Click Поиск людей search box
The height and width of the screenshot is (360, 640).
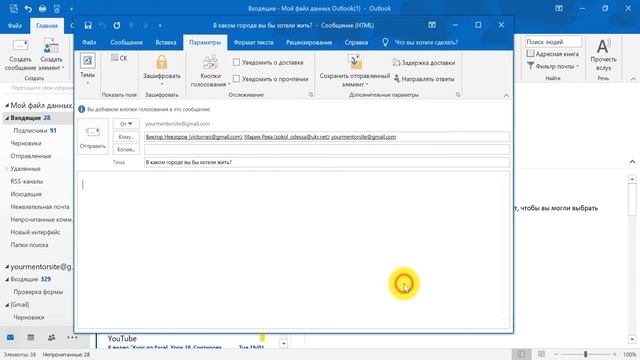pyautogui.click(x=553, y=42)
